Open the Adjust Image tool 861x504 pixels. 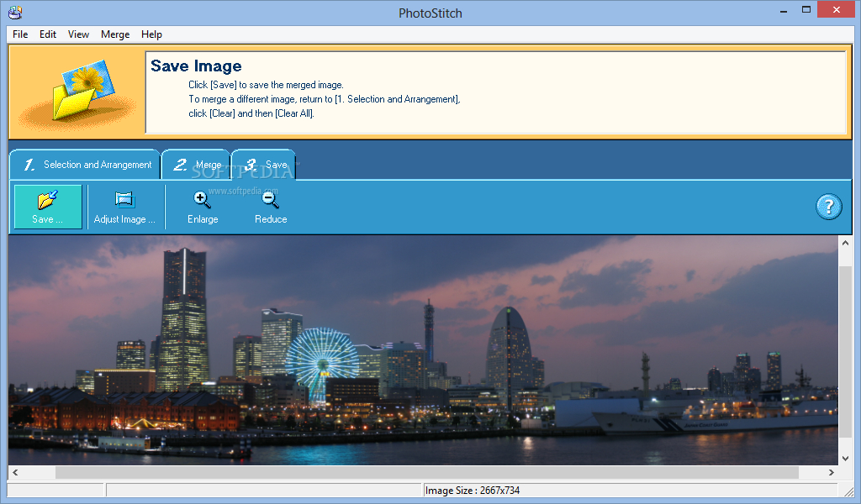124,207
